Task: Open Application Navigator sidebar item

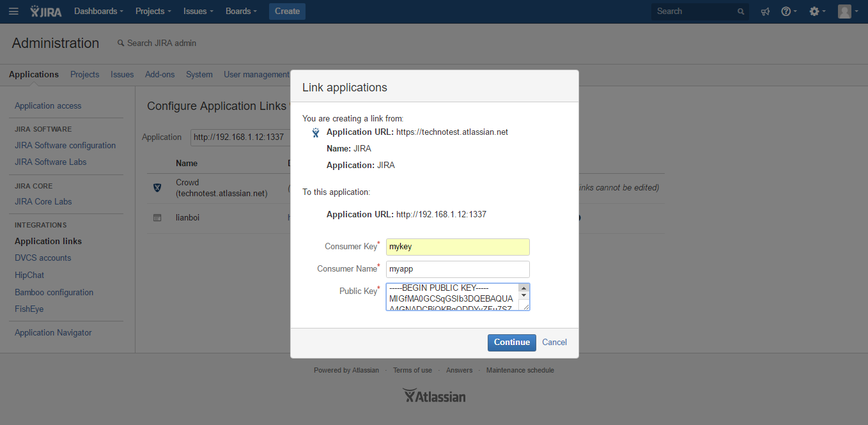Action: (53, 333)
